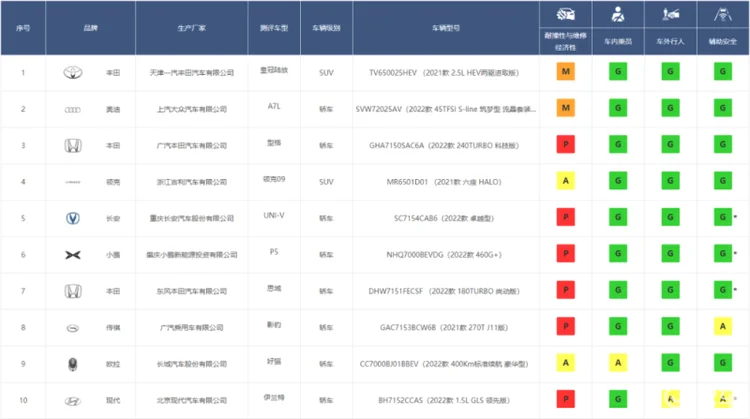Screen dimensions: 750x419
Task: Click the GAC7153BCW6B vehicle model cell
Action: click(x=444, y=328)
